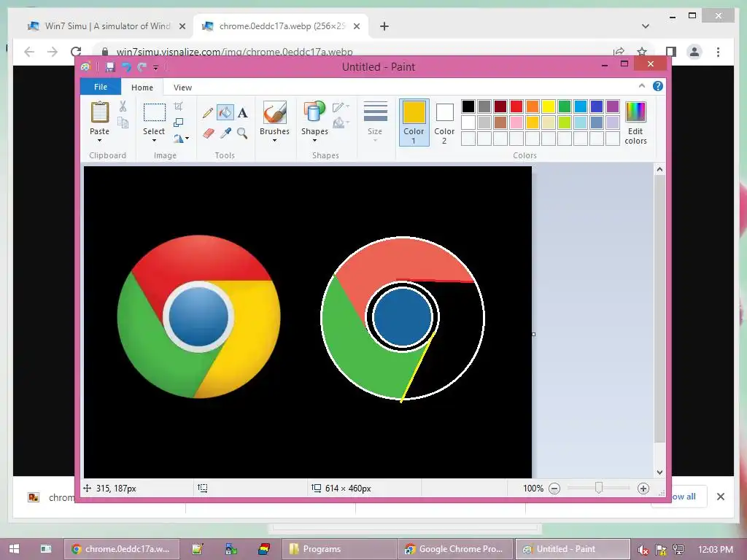
Task: Click the Paint Help question mark icon
Action: tap(658, 86)
